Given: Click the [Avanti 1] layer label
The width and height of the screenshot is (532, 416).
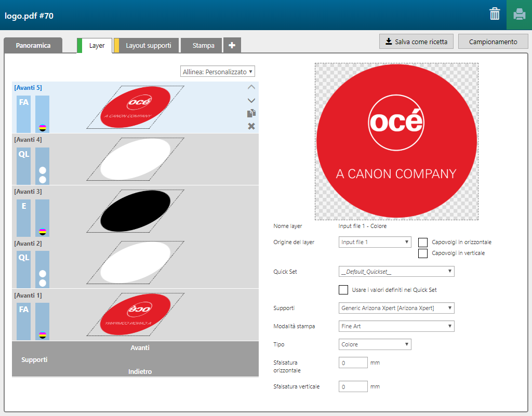Looking at the screenshot, I should coord(28,296).
